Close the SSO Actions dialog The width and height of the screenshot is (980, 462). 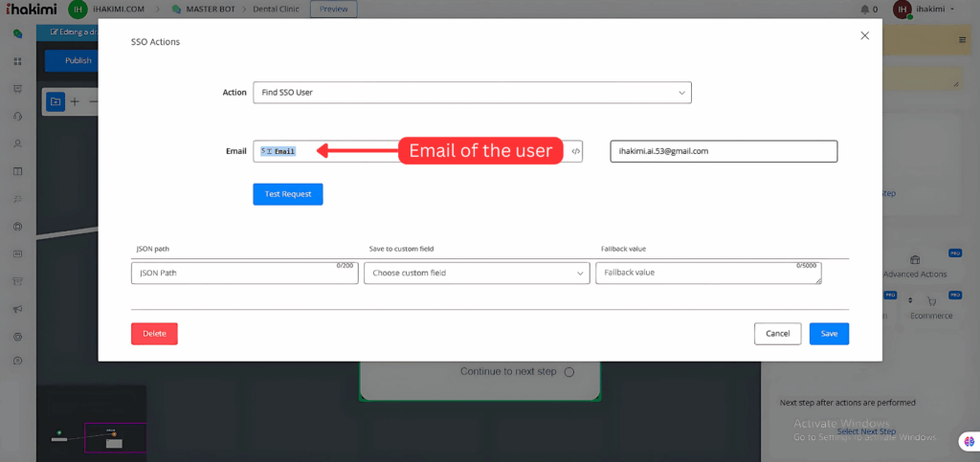[x=864, y=35]
